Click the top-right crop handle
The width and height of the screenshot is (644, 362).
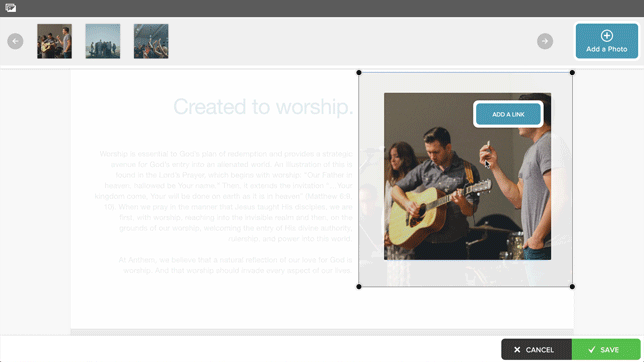point(572,73)
